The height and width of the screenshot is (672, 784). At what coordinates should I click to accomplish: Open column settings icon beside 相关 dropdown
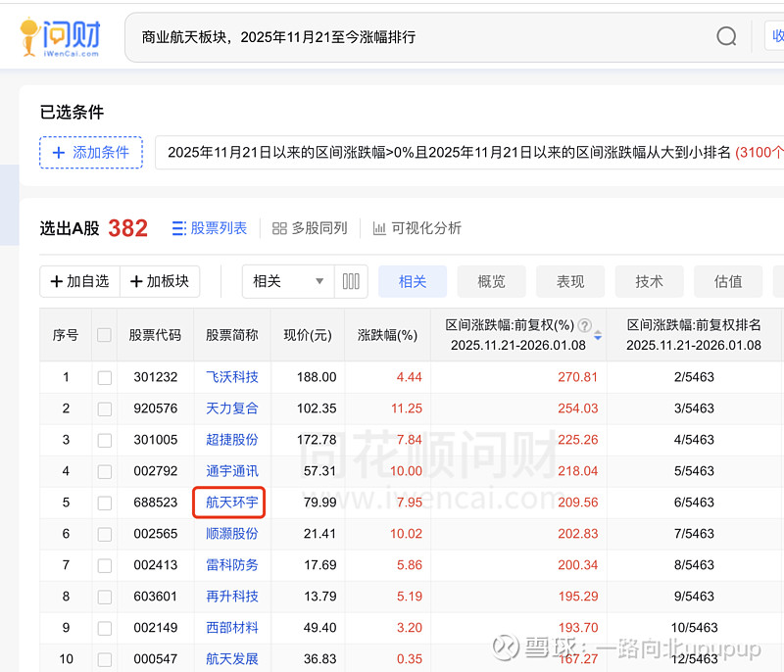tap(350, 281)
